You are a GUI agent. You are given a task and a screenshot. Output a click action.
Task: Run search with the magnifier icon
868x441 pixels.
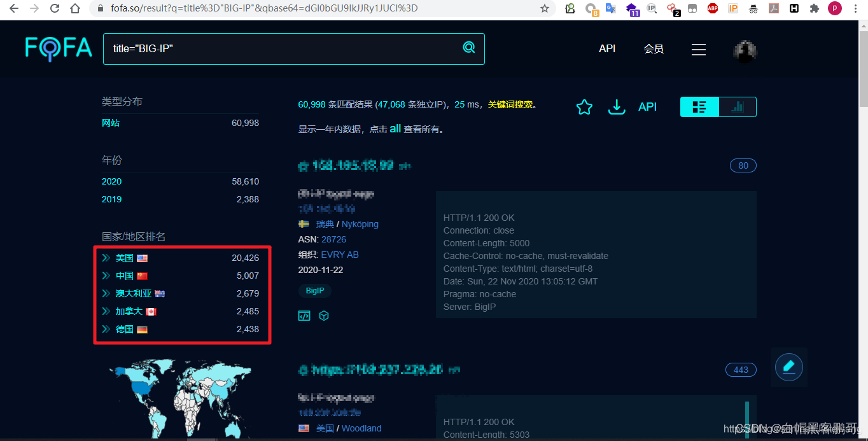pos(469,48)
